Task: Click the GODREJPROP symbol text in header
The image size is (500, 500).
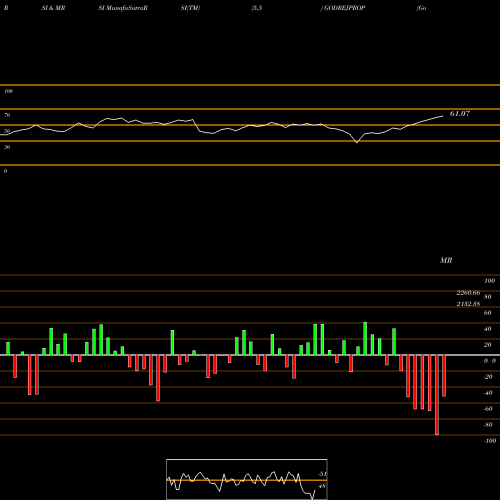Action: (344, 8)
